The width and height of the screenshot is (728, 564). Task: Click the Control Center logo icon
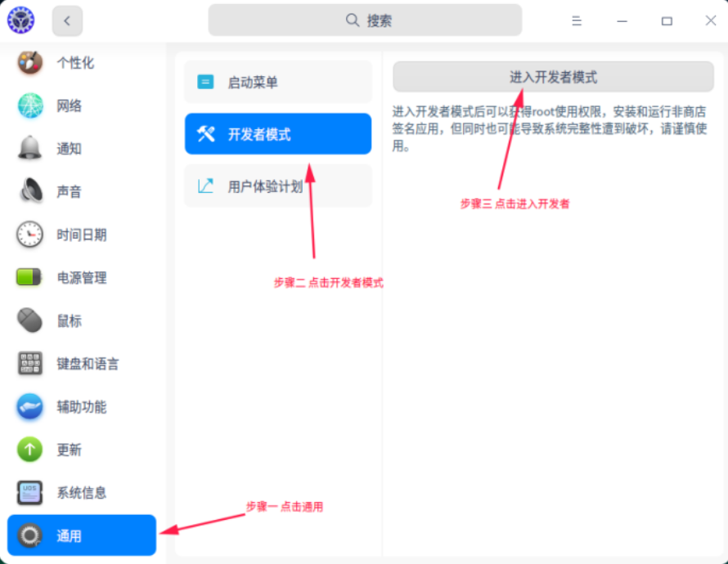[x=21, y=20]
